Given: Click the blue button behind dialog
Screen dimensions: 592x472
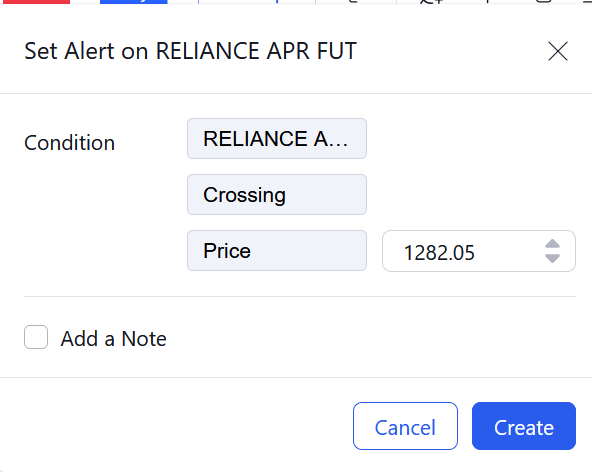Looking at the screenshot, I should 134,2.
